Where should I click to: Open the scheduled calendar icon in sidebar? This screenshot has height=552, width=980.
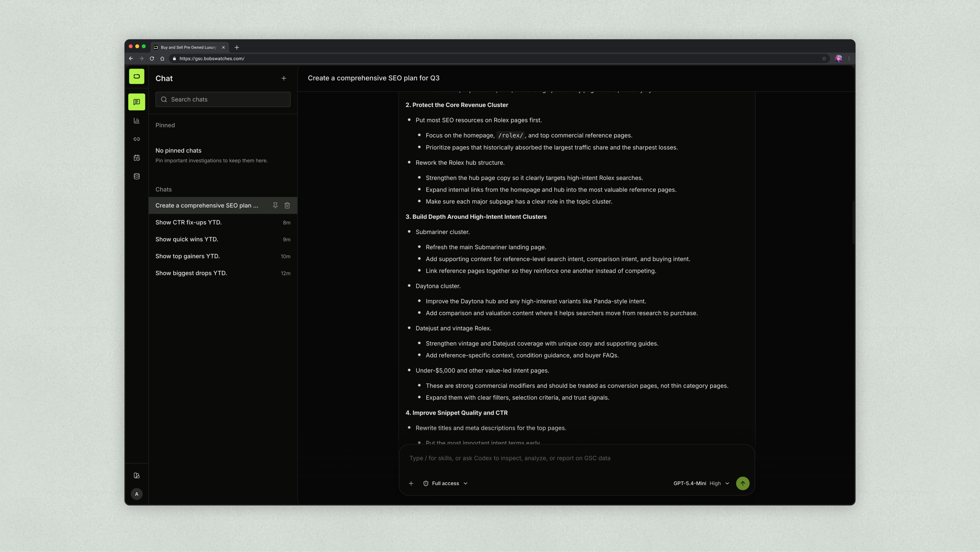137,158
